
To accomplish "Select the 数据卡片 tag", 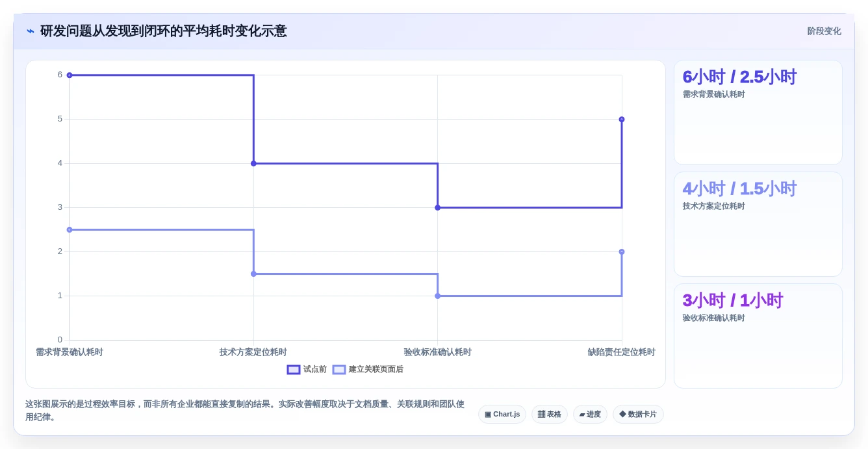I will pos(638,415).
